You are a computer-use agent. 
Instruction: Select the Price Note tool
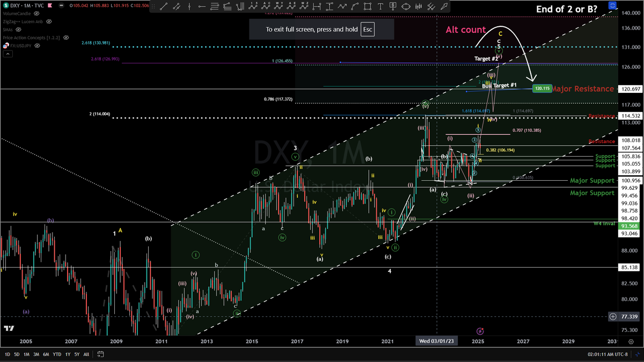click(393, 6)
